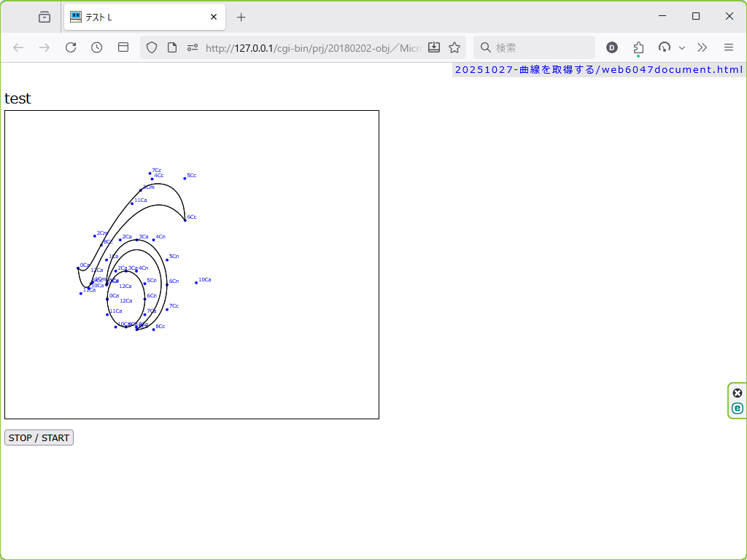
Task: Select the テスト L browser tab
Action: [139, 17]
